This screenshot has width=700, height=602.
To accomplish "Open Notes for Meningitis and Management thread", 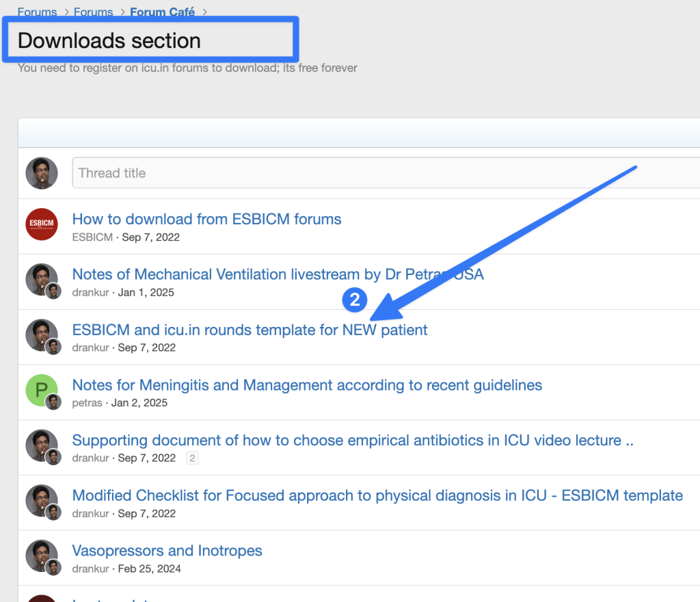I will coord(307,385).
